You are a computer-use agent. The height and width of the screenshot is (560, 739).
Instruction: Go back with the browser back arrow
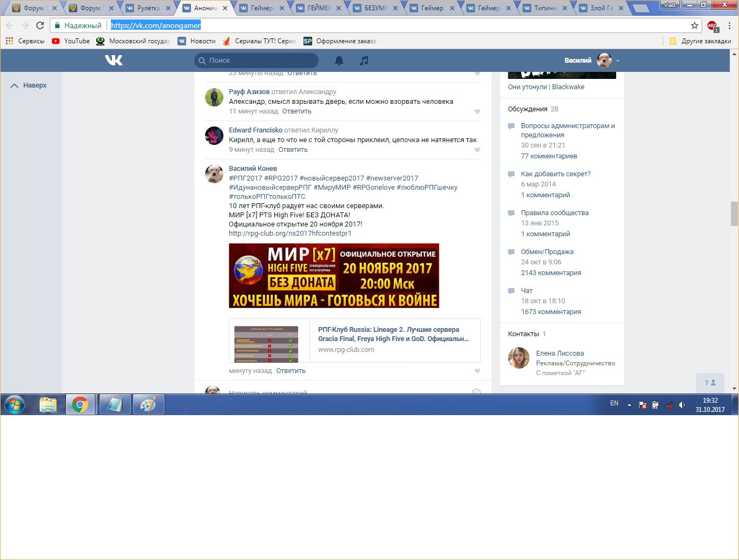pos(10,25)
